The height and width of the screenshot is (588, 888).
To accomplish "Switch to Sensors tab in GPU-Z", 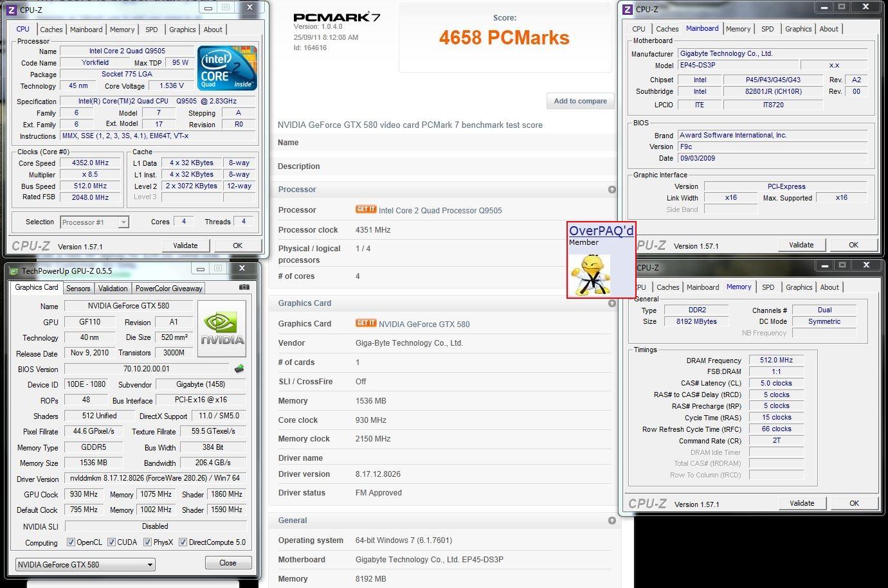I will [78, 289].
